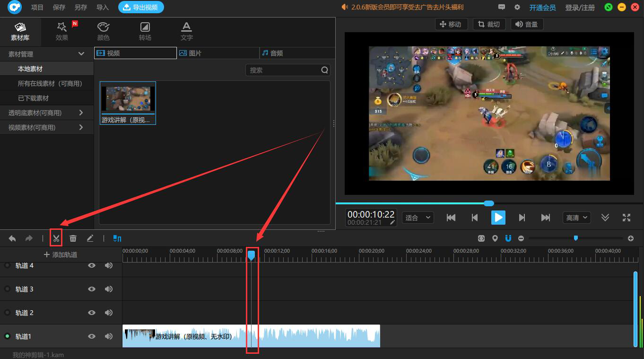Redo the last undone action
The width and height of the screenshot is (644, 359).
tap(29, 238)
